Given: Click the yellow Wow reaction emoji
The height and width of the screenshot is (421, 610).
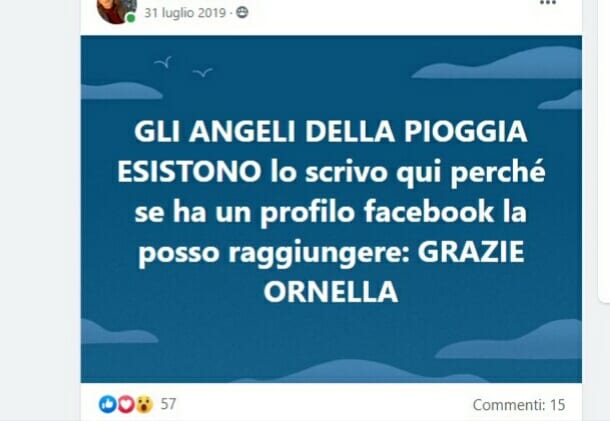Looking at the screenshot, I should click(144, 404).
